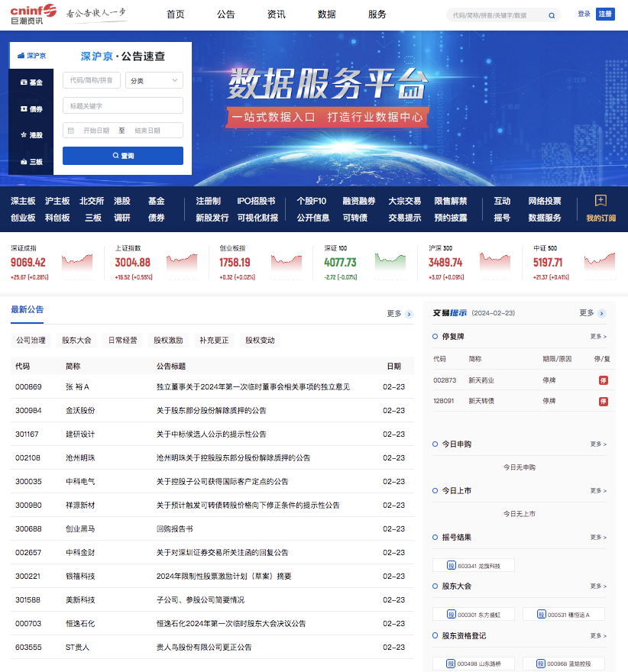Click the 停 badge for 新天药业

coord(603,380)
